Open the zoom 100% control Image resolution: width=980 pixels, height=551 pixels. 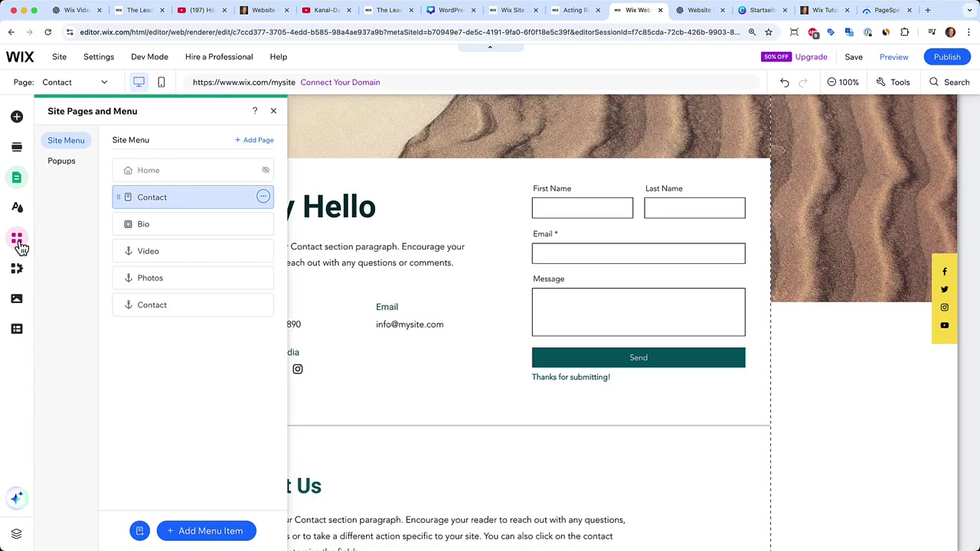coord(843,82)
